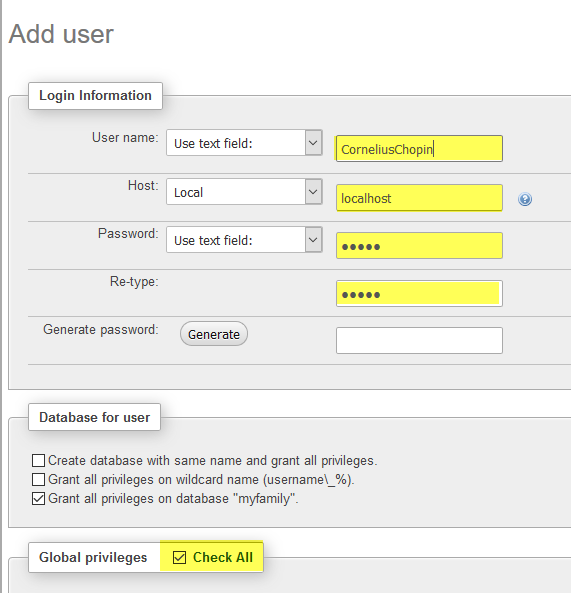Click the 'Grant all privileges on wildcard' label

pos(202,480)
